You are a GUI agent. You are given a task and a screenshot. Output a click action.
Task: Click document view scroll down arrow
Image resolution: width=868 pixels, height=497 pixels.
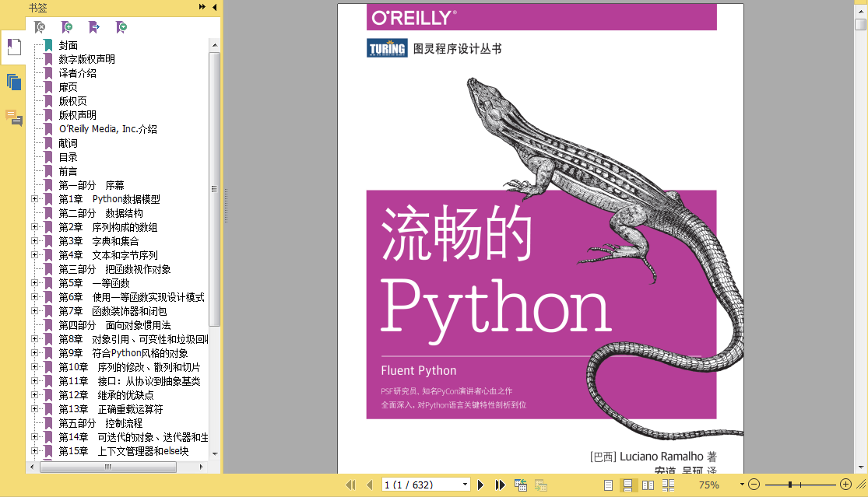861,467
